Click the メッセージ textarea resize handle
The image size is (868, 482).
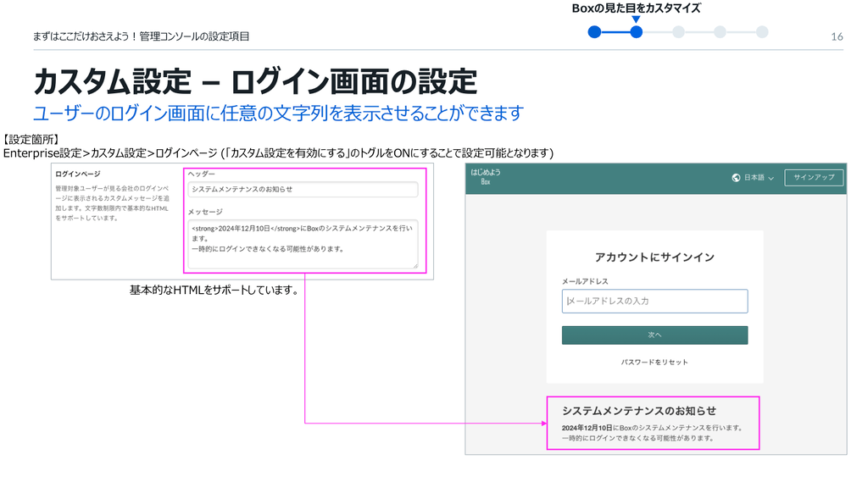click(415, 265)
